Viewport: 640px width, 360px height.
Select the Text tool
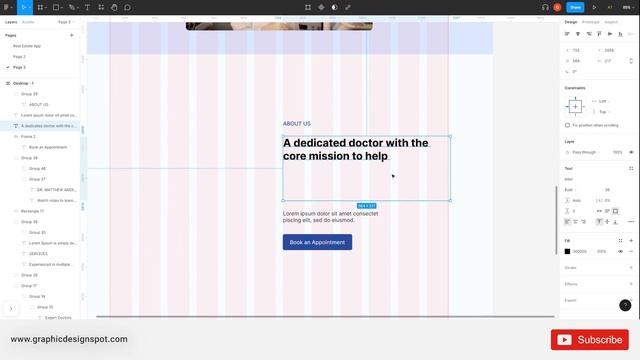(87, 7)
